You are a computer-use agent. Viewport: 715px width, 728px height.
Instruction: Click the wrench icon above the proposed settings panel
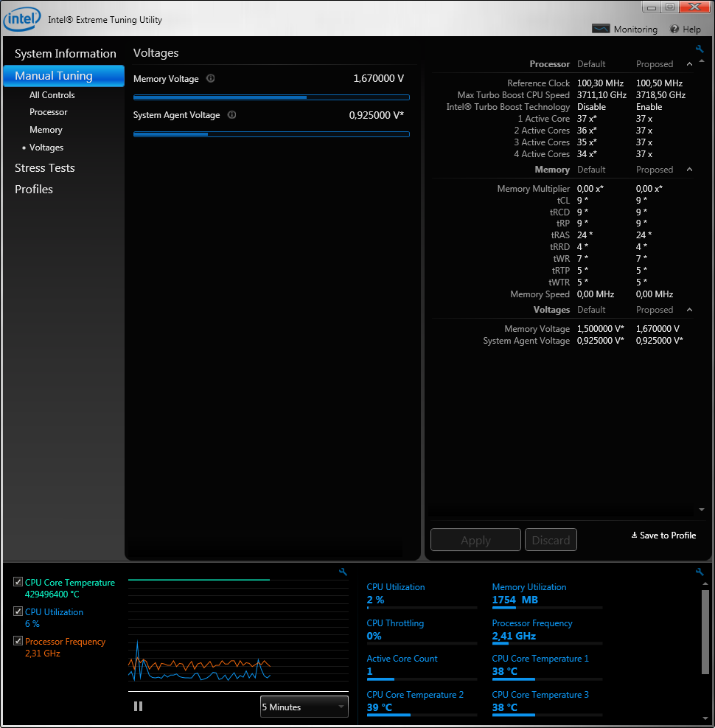700,49
